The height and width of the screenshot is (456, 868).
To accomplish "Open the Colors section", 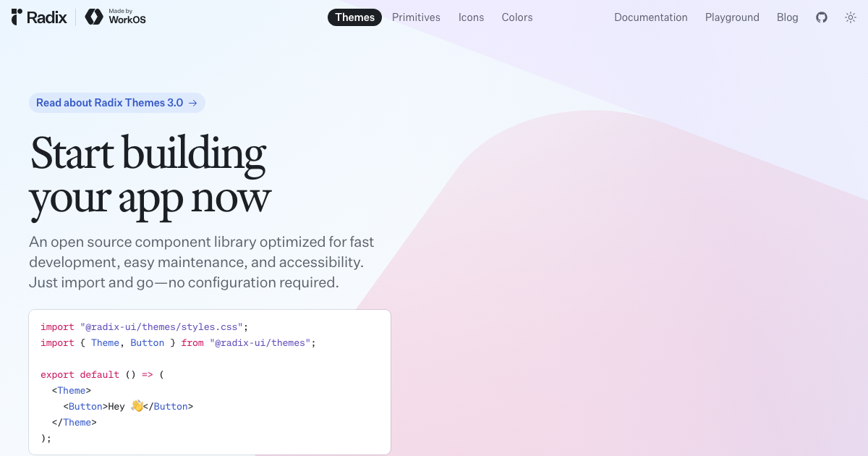I will [516, 17].
